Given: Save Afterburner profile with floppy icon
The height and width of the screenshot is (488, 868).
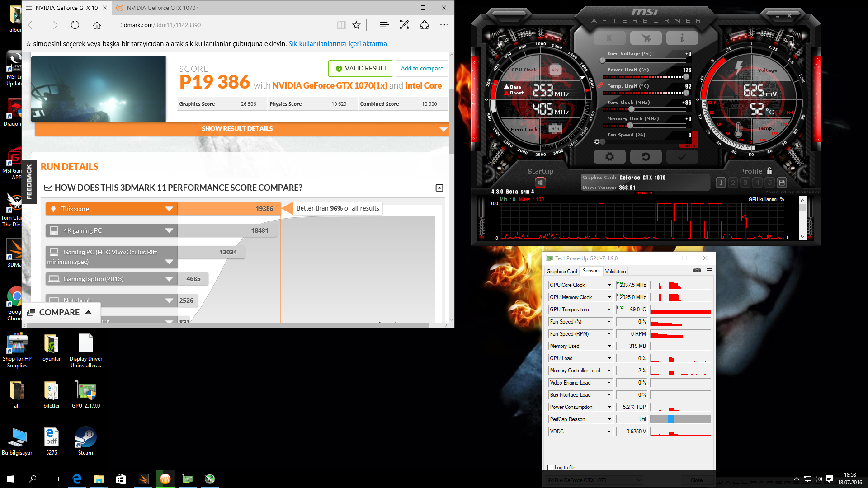Looking at the screenshot, I should (x=782, y=183).
